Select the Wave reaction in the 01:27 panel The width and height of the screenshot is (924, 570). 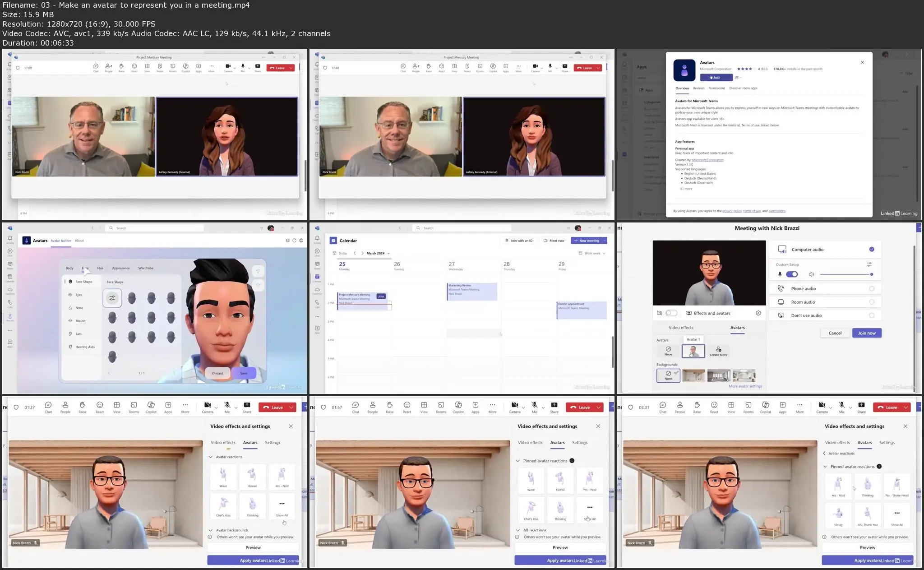click(223, 477)
